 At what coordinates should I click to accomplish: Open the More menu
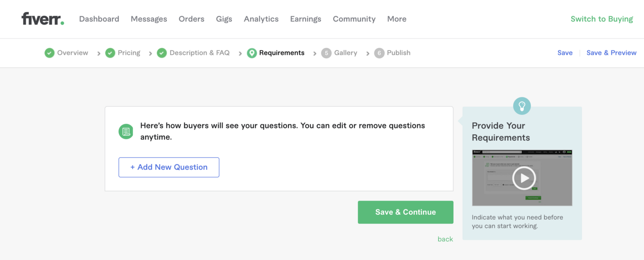click(396, 19)
